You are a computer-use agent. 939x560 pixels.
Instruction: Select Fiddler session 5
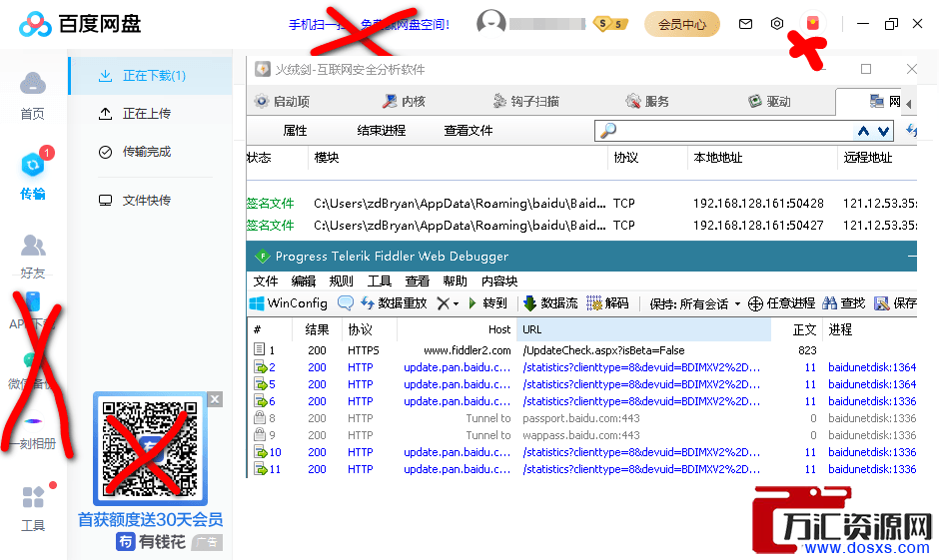(x=581, y=384)
